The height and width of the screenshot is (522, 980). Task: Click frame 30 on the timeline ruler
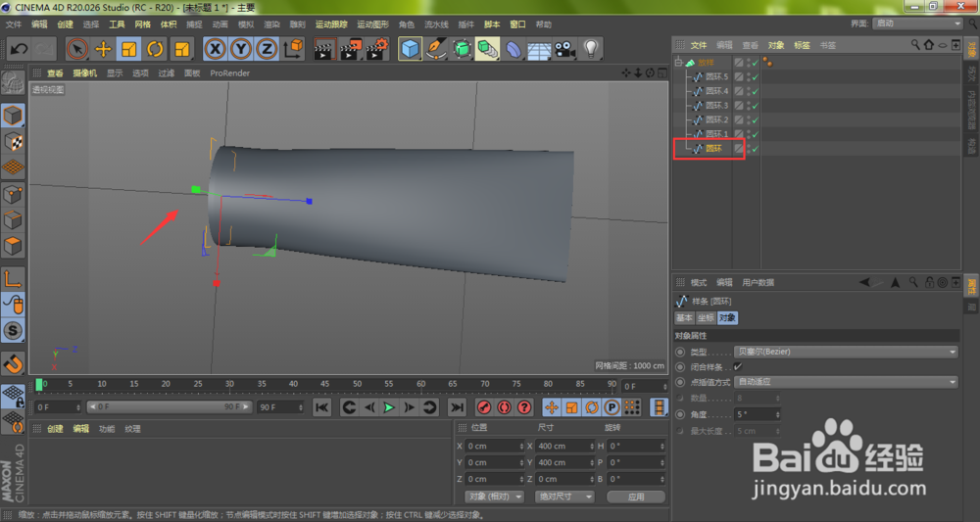click(229, 385)
